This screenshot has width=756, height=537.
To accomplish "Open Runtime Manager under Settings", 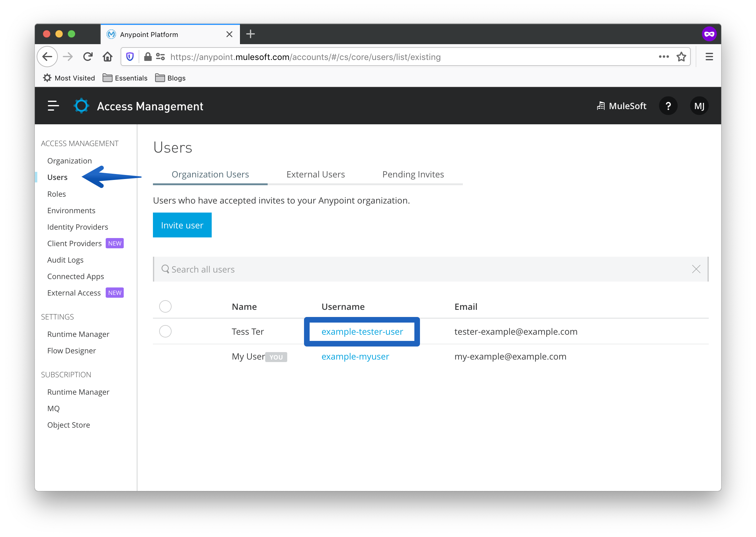I will [78, 334].
